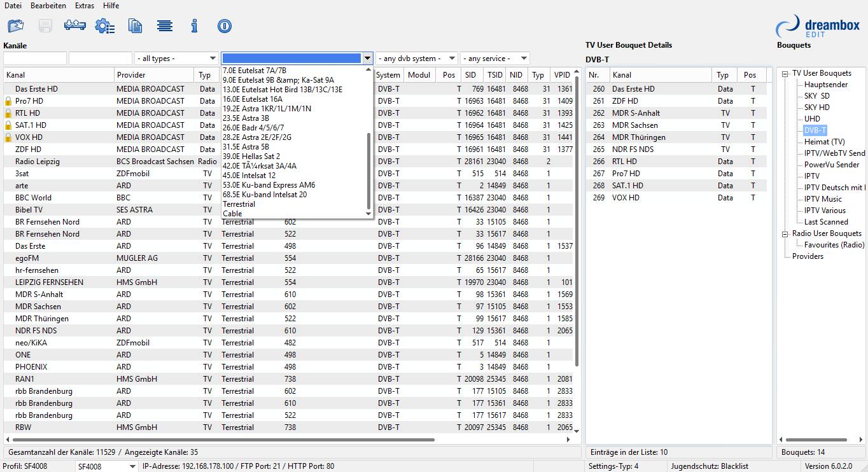
Task: Open the Bearbeiten menu
Action: click(x=48, y=6)
